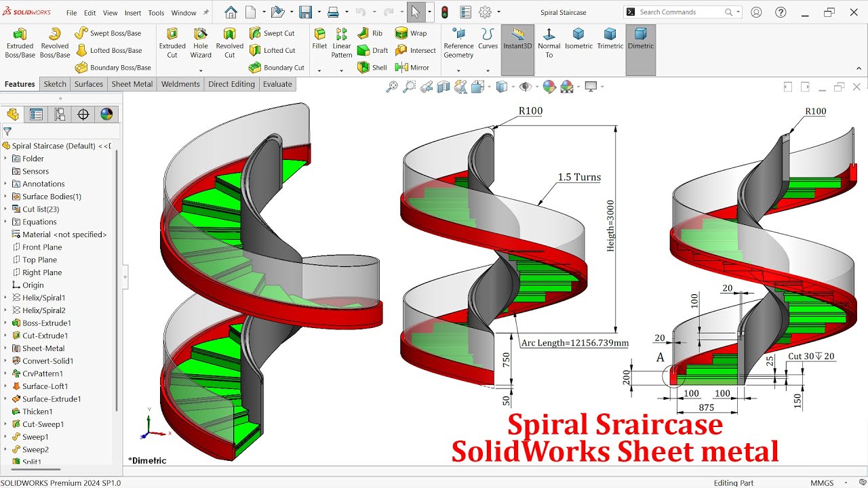Choose the Lofted Cut tool
The height and width of the screenshot is (488, 868).
point(272,50)
